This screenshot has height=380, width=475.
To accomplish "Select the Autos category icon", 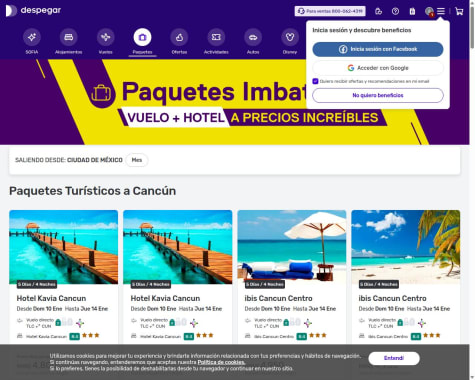I will [x=253, y=37].
